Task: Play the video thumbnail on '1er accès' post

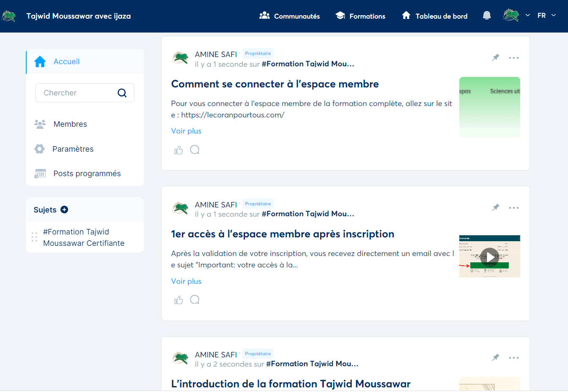Action: [x=489, y=256]
